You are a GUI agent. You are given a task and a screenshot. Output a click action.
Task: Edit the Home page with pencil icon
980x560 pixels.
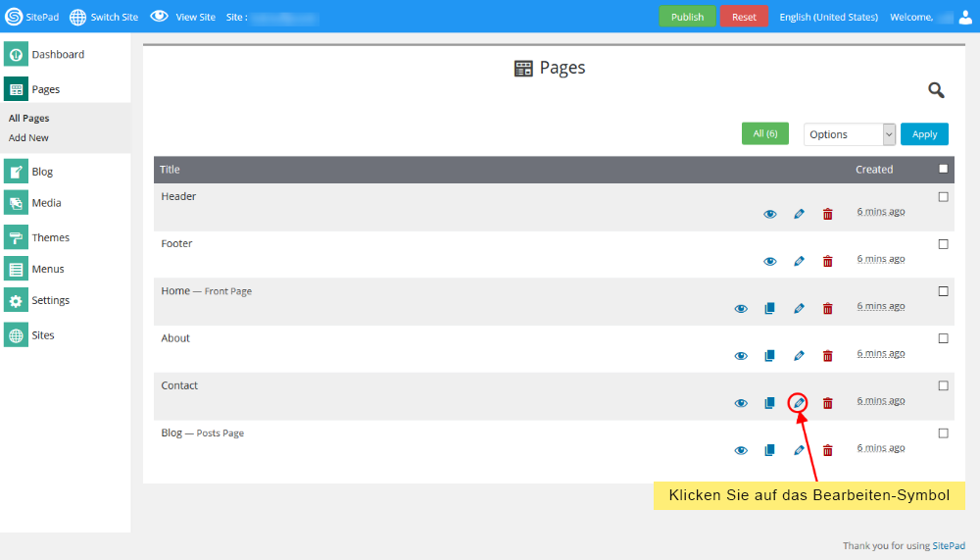[x=799, y=309]
